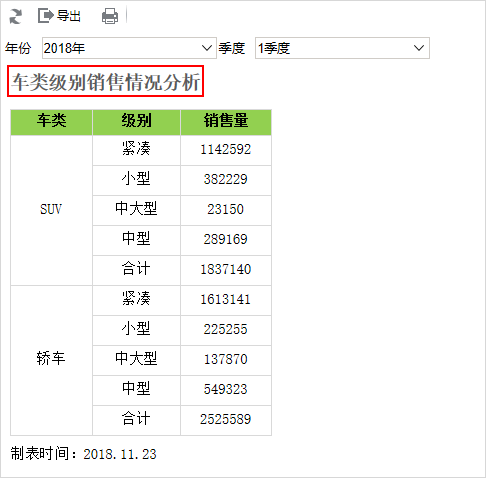Click the 车类 column header
This screenshot has height=478, width=486.
click(51, 120)
